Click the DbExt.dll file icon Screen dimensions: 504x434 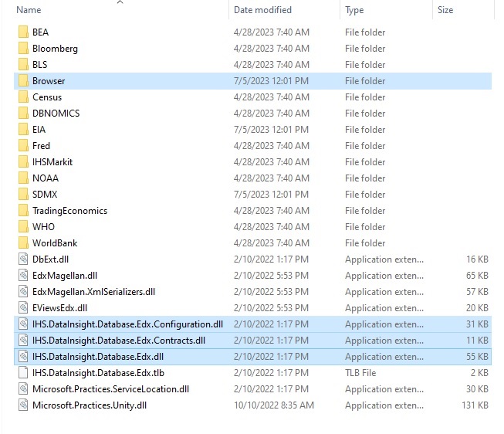click(x=23, y=259)
